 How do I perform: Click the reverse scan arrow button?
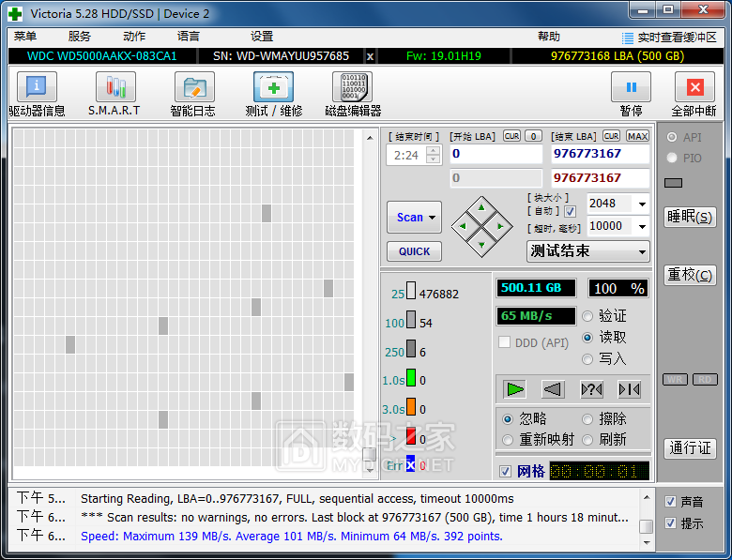click(x=553, y=389)
